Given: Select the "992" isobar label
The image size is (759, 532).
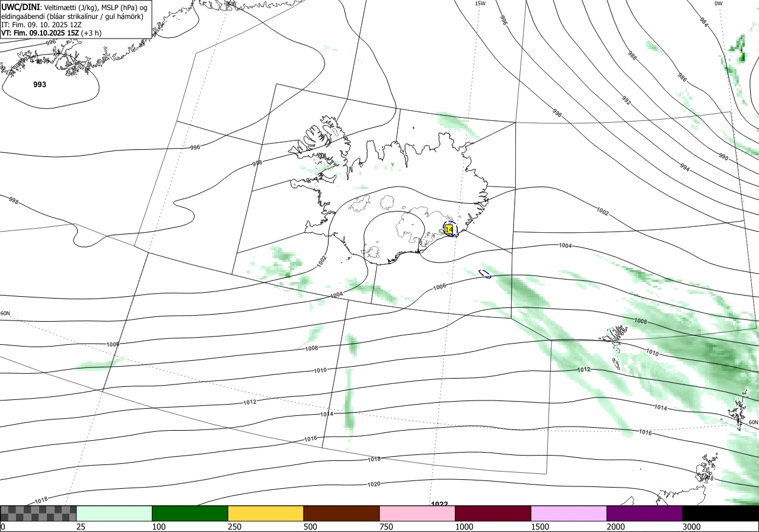Looking at the screenshot, I should [626, 100].
